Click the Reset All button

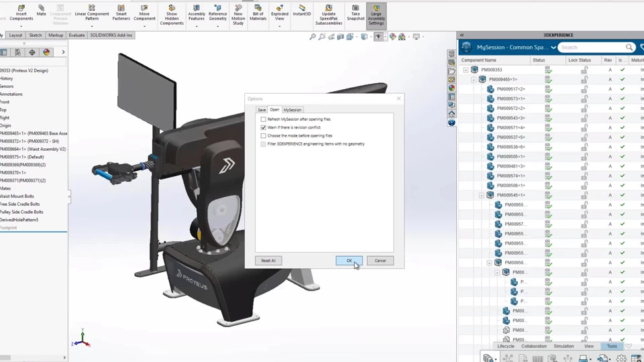pos(268,261)
